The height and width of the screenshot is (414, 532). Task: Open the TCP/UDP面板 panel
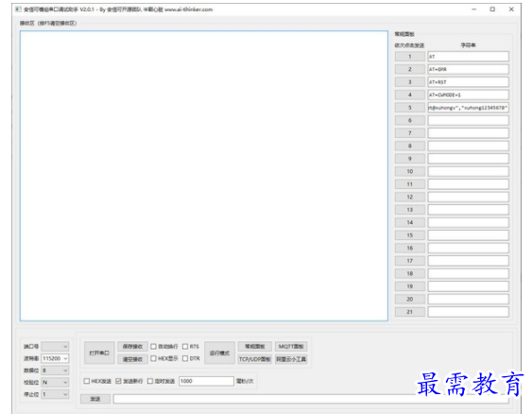pyautogui.click(x=255, y=359)
